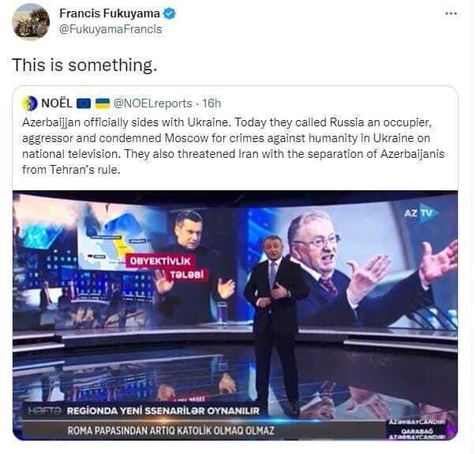The image size is (476, 454).
Task: Open the @FukuyamaFrancis handle link
Action: pyautogui.click(x=111, y=29)
